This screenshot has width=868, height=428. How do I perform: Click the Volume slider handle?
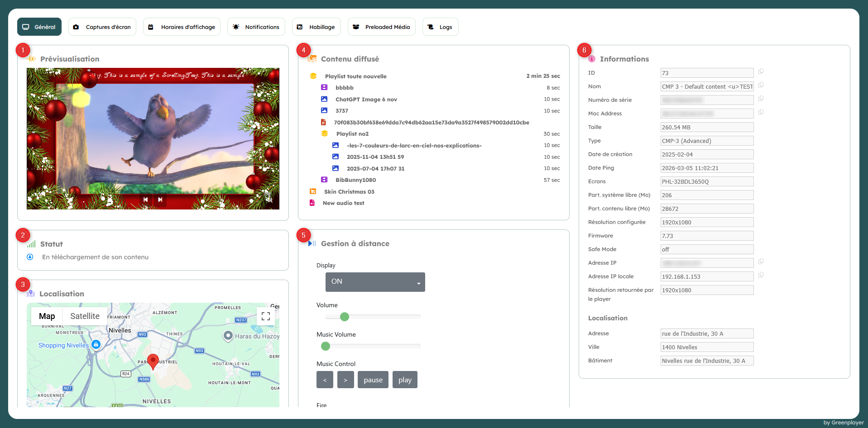click(x=345, y=317)
